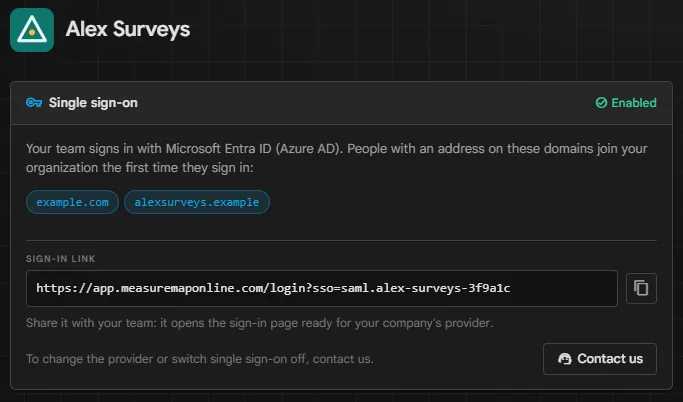Click the green Enabled checkmark icon
Screen dimensions: 683x402
[601, 103]
